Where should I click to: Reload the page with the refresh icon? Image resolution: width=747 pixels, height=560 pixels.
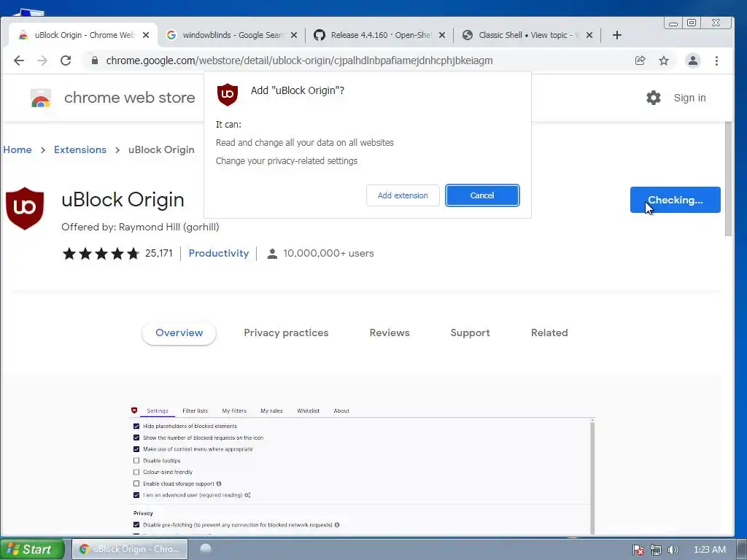[x=66, y=61]
